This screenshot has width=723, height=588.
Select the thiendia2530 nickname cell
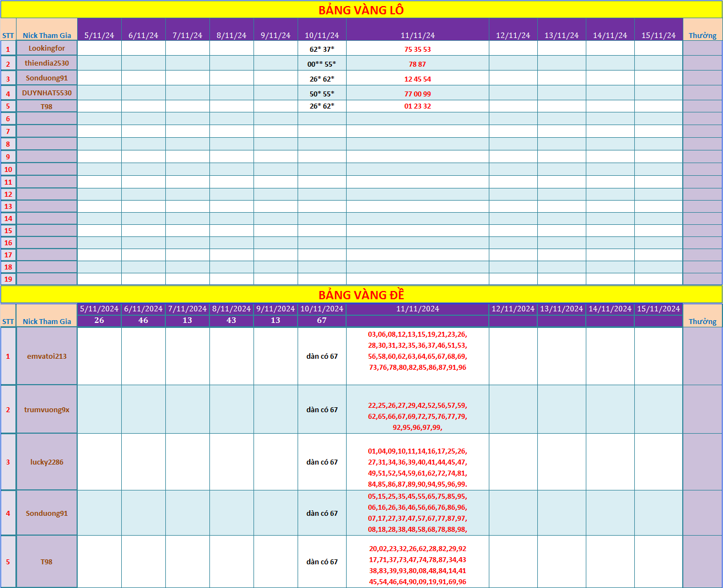click(47, 63)
